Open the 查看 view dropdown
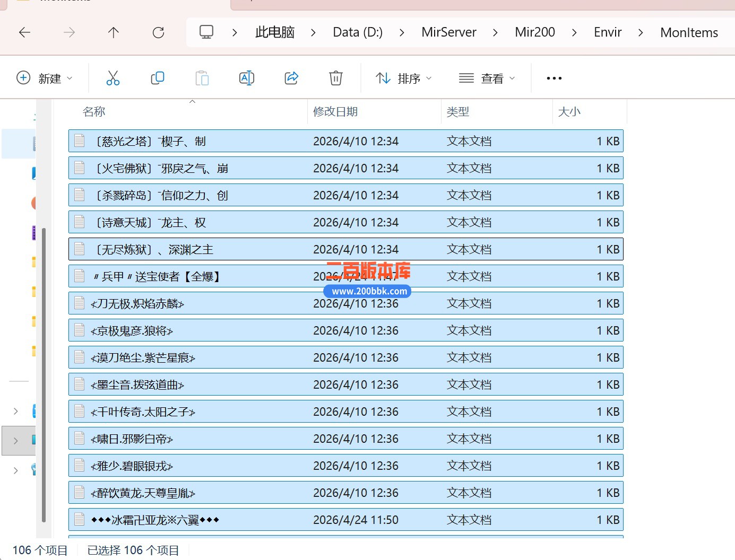 [487, 78]
